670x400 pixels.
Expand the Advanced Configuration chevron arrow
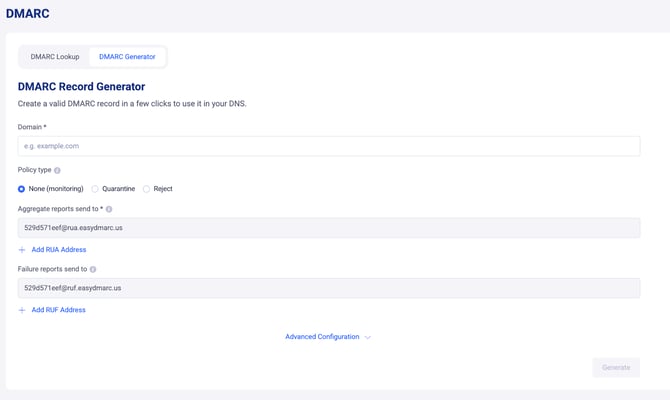pos(368,338)
